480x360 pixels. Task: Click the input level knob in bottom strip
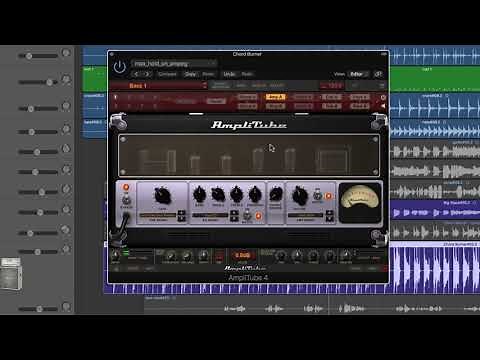click(x=115, y=256)
